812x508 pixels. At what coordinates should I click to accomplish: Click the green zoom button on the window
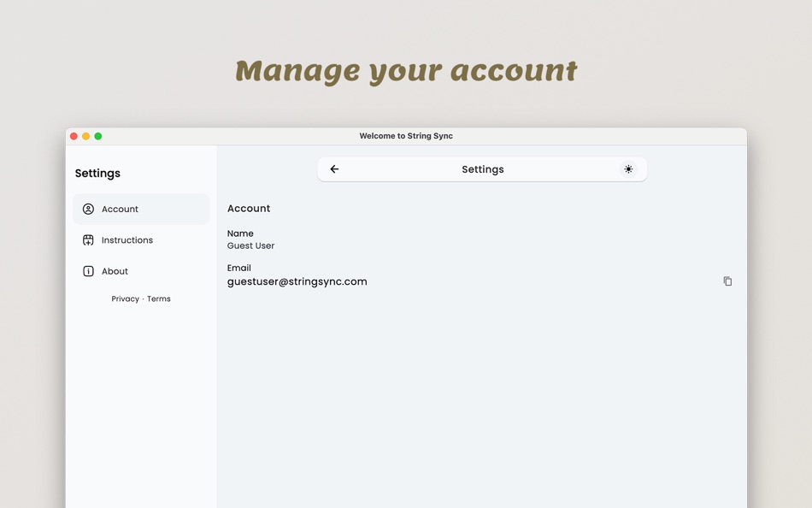(x=98, y=135)
